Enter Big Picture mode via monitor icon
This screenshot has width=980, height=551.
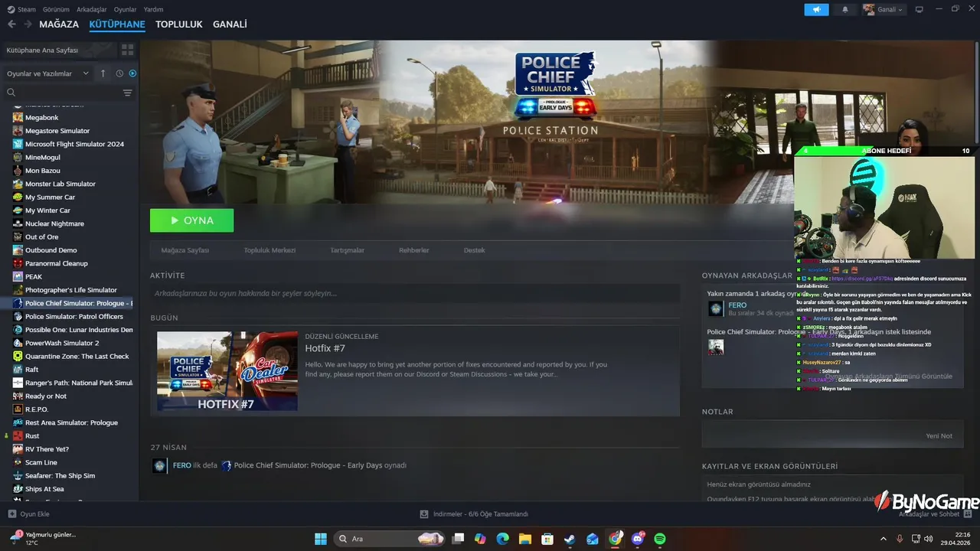point(920,9)
